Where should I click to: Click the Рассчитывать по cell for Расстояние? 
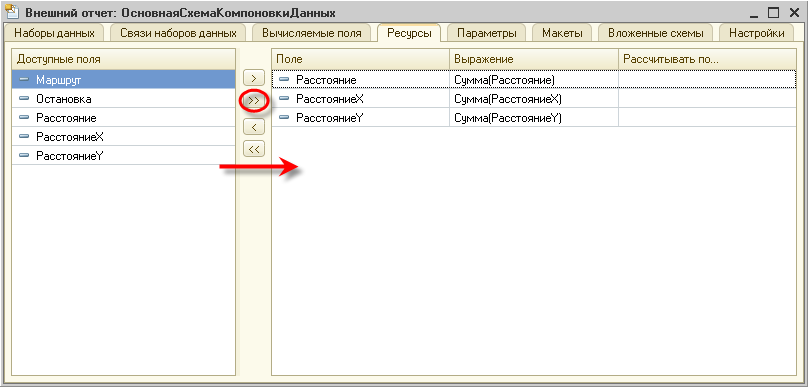[707, 79]
